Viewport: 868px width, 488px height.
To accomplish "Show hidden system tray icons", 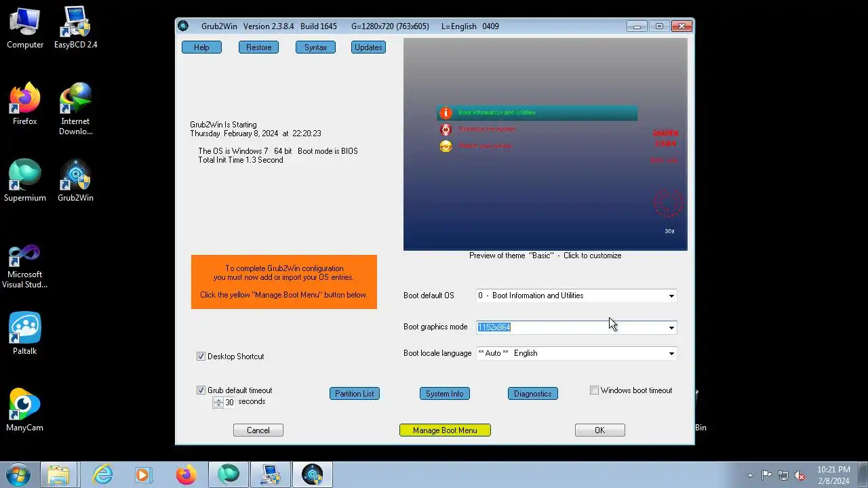I will 750,475.
